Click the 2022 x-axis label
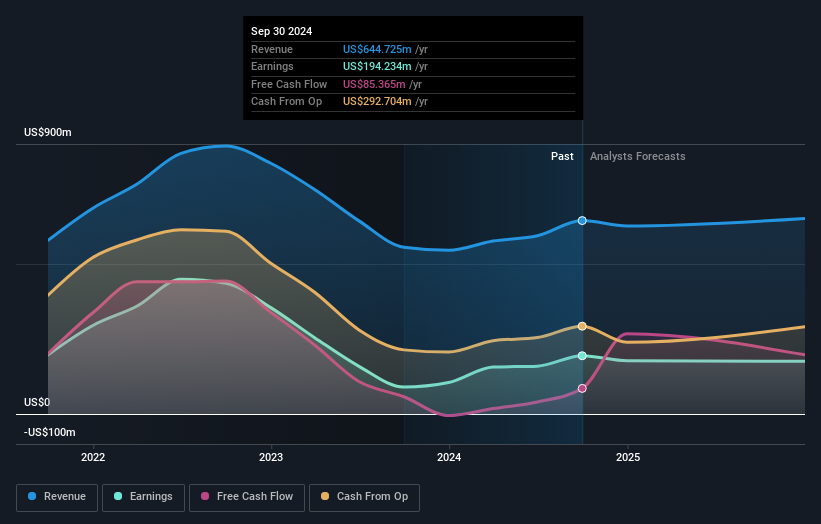The image size is (821, 524). pyautogui.click(x=93, y=458)
